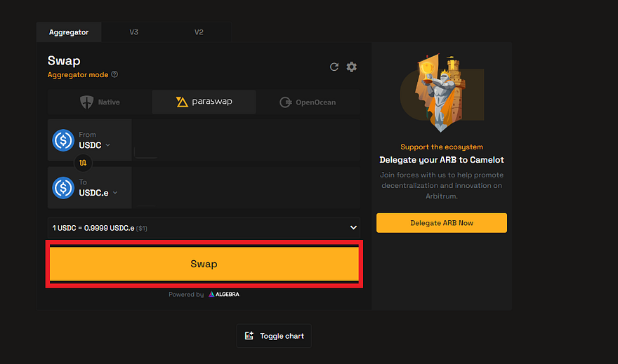618x364 pixels.
Task: Click the Toggle chart button
Action: click(274, 336)
